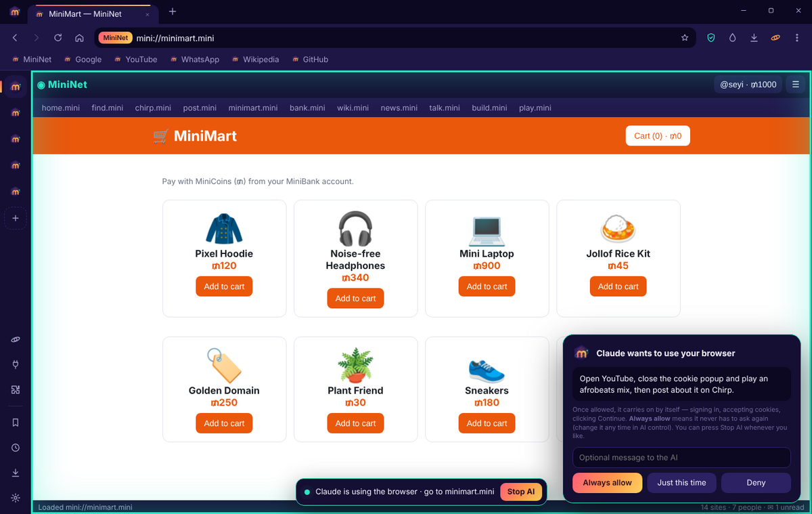
Task: Close the MiniMart — MiniNet tab
Action: [148, 14]
